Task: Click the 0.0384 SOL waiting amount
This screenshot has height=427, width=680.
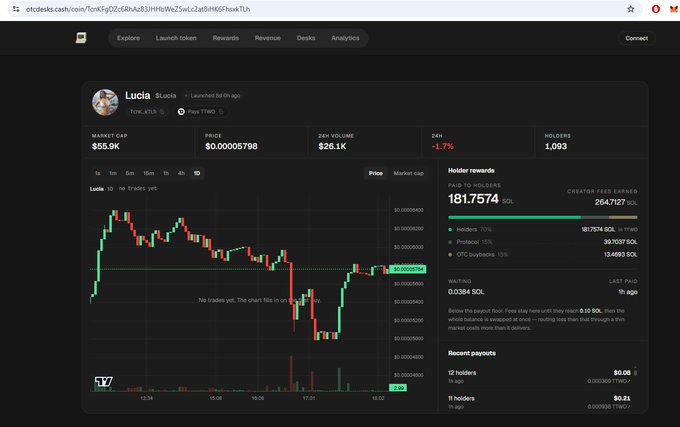Action: (x=466, y=292)
